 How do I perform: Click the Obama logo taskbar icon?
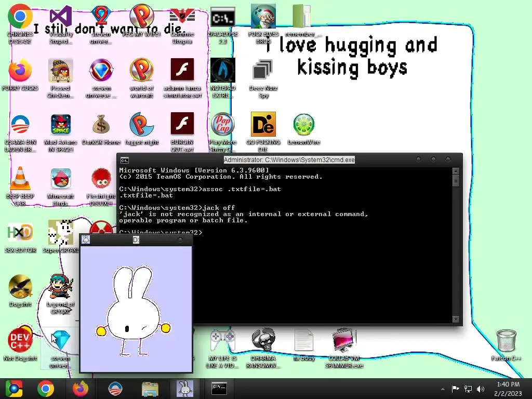pos(115,389)
